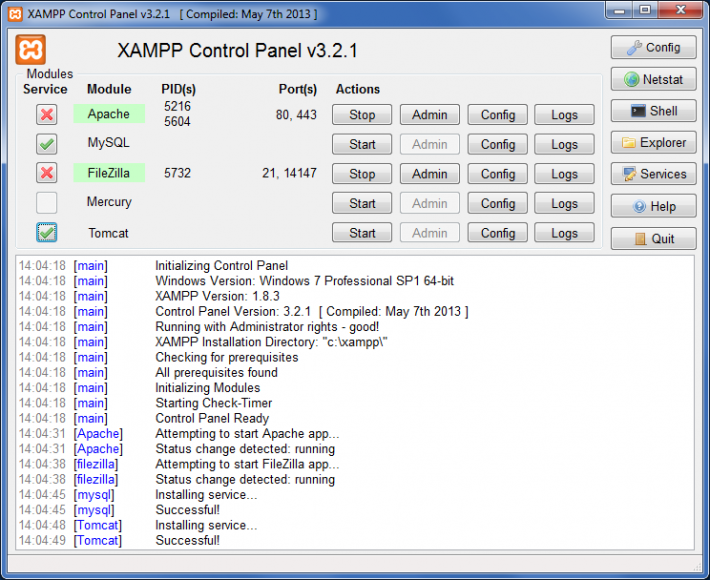Viewport: 710px width, 580px height.
Task: Click the XAMPP title bar icon
Action: [x=15, y=14]
